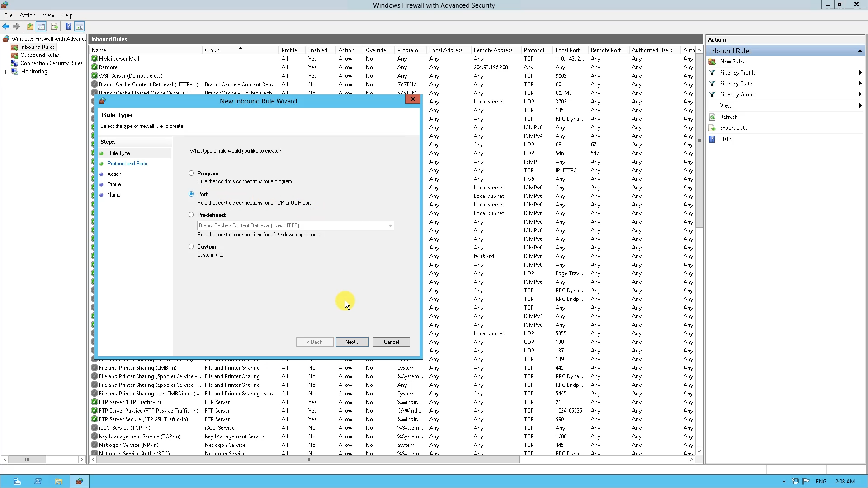Expand the Monitoring tree node
This screenshot has width=868, height=488.
point(6,71)
